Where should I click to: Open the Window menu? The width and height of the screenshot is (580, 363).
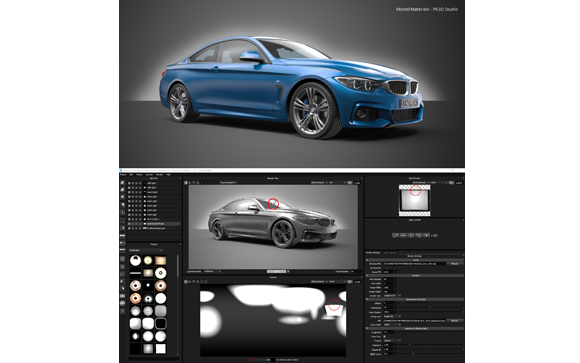[159, 175]
